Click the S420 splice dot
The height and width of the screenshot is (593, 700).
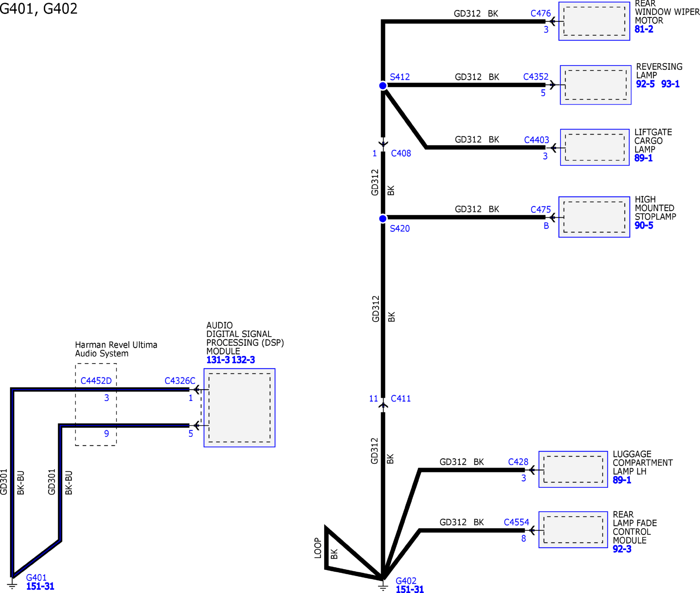click(x=383, y=218)
